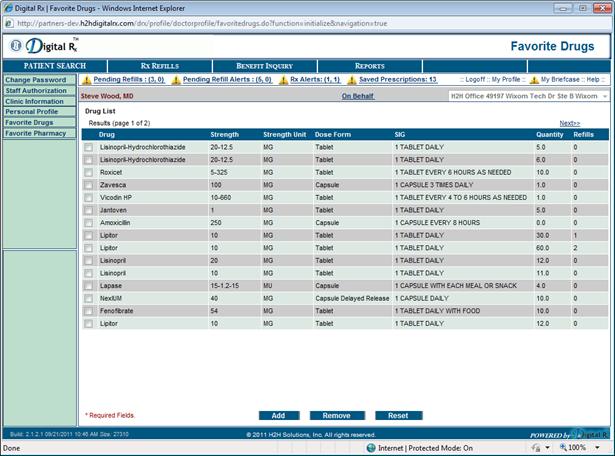This screenshot has height=456, width=615.
Task: Click the Pending Refill Alerts warning icon
Action: [x=177, y=79]
